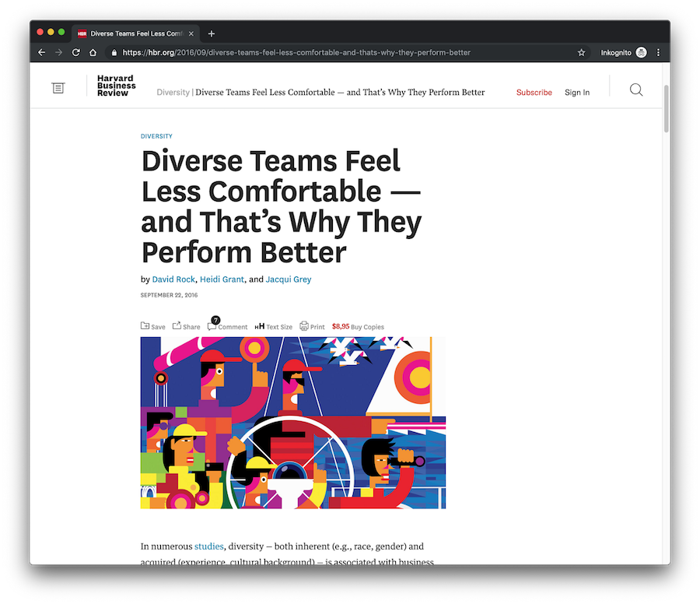Click the Subscribe link
The image size is (700, 604).
(x=534, y=93)
